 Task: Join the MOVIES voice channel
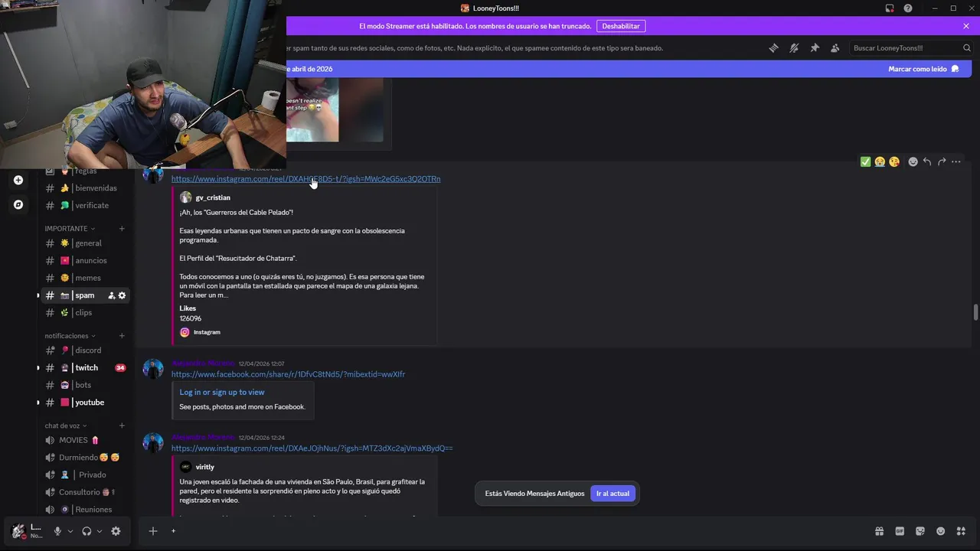point(84,440)
